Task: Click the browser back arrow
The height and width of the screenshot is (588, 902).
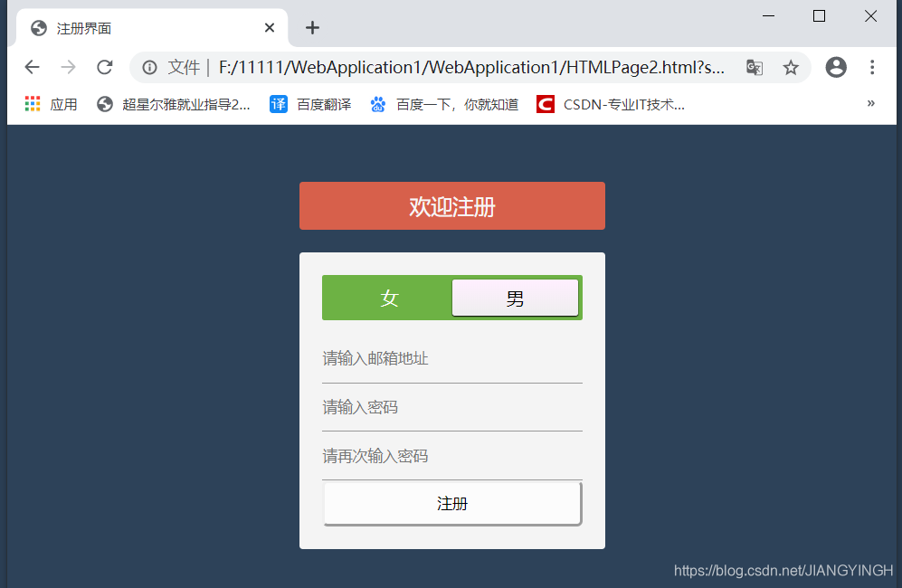Action: pyautogui.click(x=32, y=67)
